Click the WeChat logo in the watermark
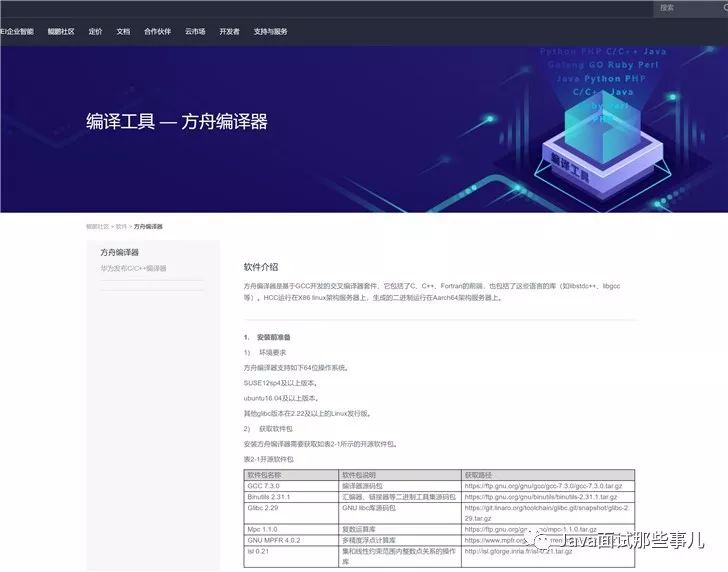The image size is (728, 572). 542,541
